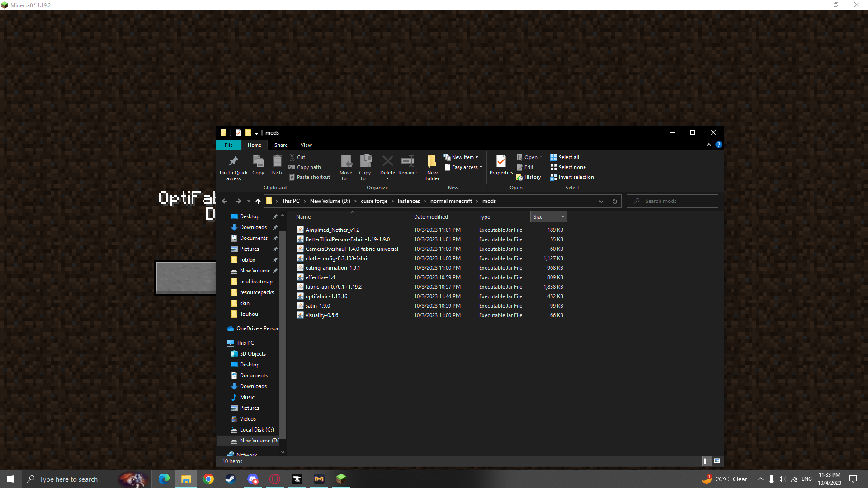Pin the mods folder to Quick access
This screenshot has width=868, height=488.
click(233, 167)
